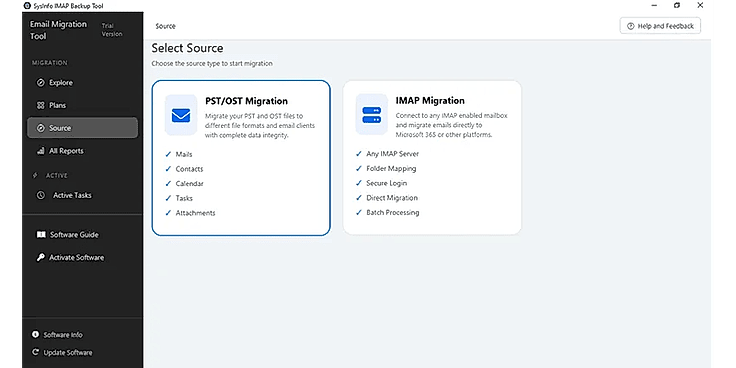This screenshot has height=368, width=736.
Task: Click the Tasks feature line
Action: click(x=184, y=198)
